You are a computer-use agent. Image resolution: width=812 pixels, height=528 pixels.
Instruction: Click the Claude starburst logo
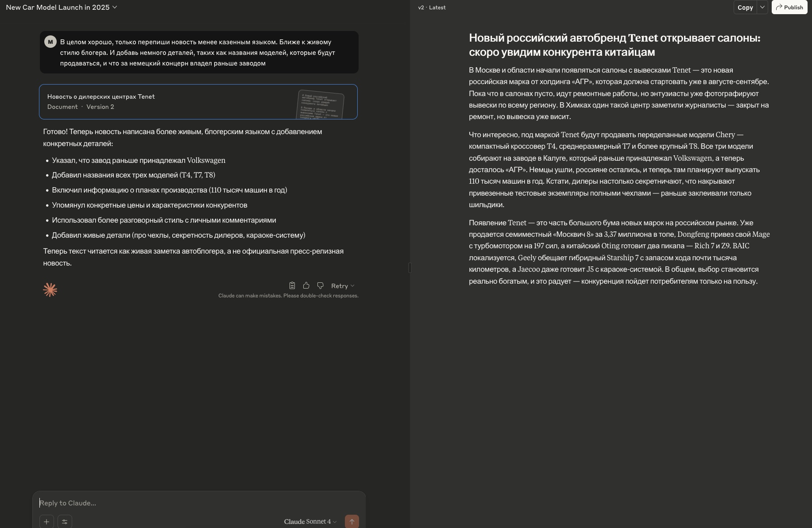(50, 290)
